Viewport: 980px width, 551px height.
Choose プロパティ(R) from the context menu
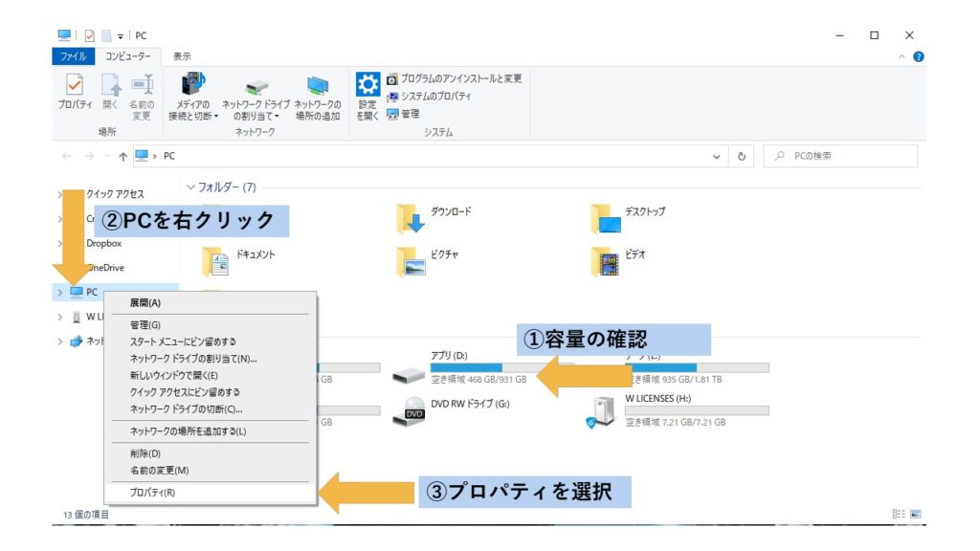coord(153,494)
